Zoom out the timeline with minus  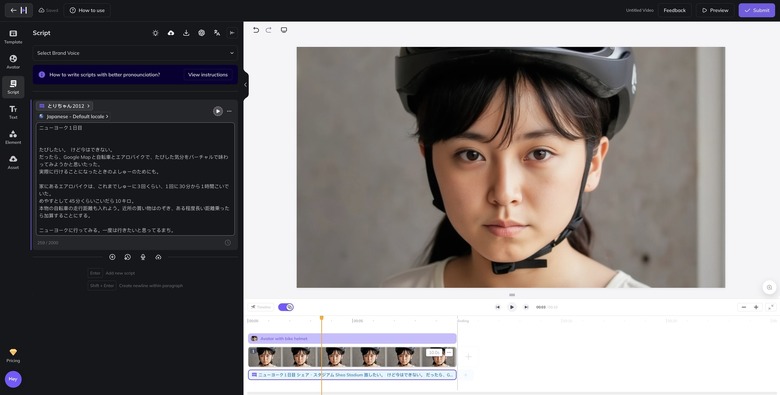tap(744, 307)
